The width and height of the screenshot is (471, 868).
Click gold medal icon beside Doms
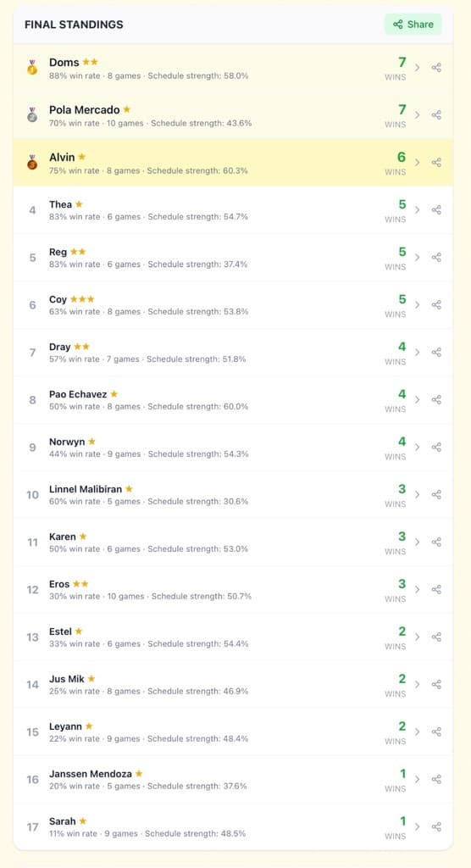pos(32,68)
